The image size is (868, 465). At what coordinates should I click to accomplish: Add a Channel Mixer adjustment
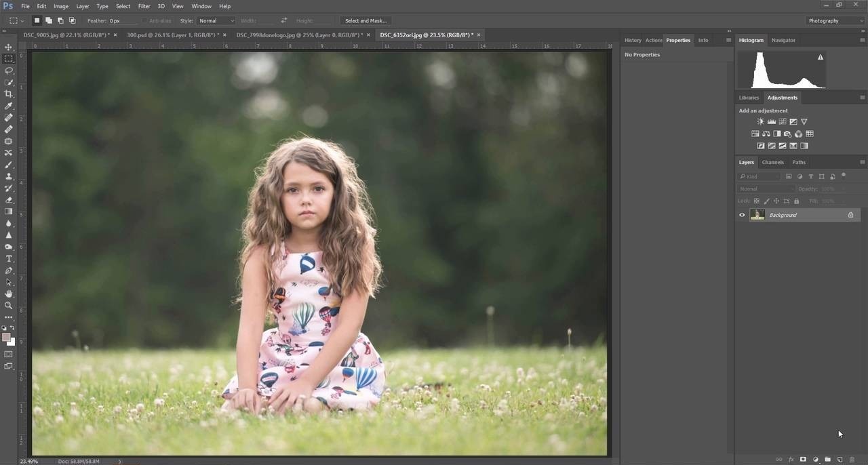798,134
